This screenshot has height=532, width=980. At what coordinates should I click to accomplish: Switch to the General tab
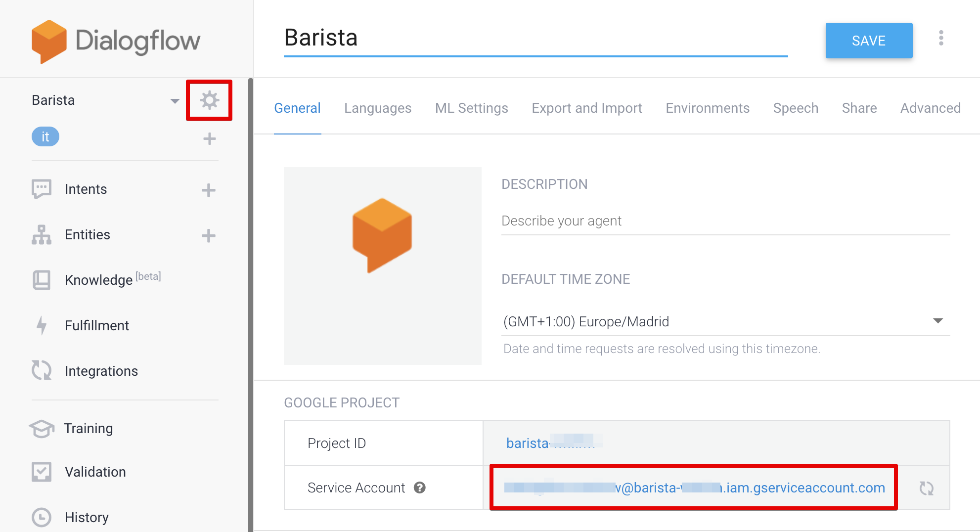click(x=297, y=108)
